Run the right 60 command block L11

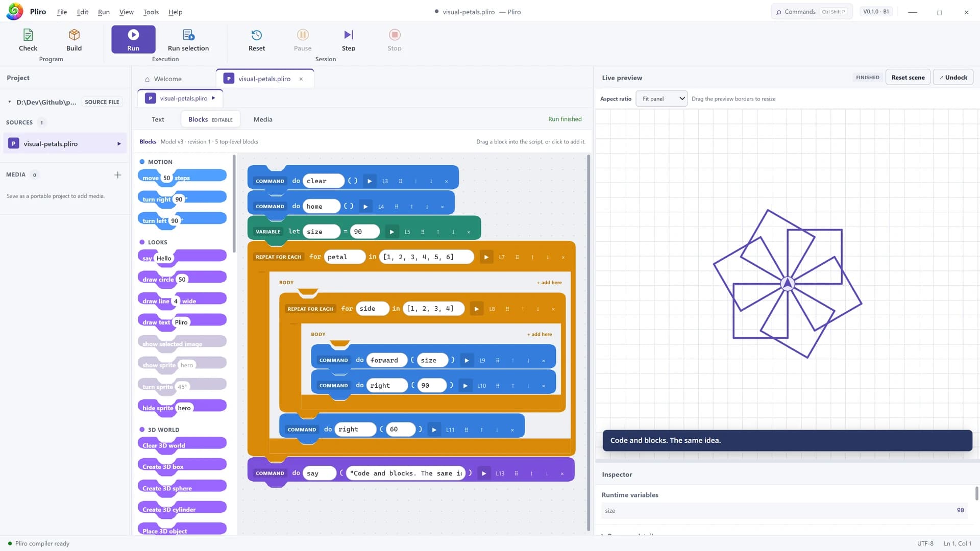coord(434,430)
